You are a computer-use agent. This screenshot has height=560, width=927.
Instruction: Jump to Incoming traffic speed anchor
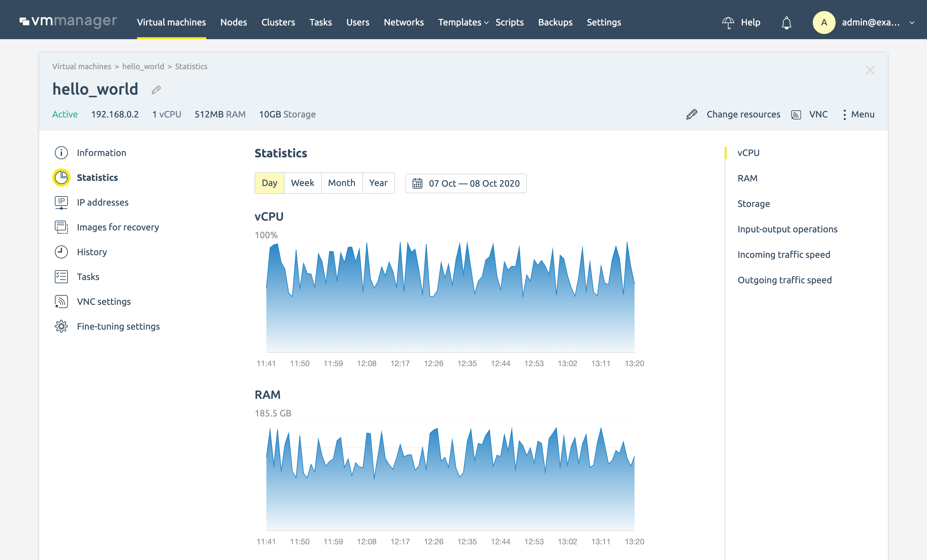(x=784, y=255)
